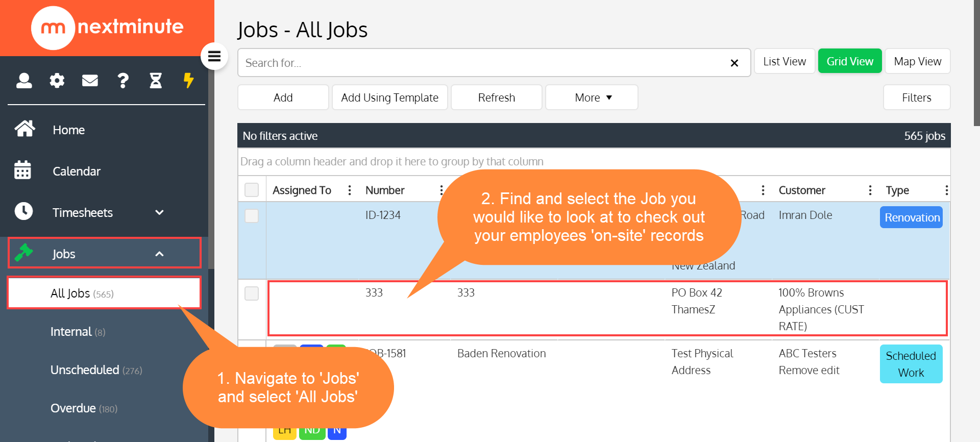Switch to Grid View
The width and height of the screenshot is (980, 442).
pos(850,61)
